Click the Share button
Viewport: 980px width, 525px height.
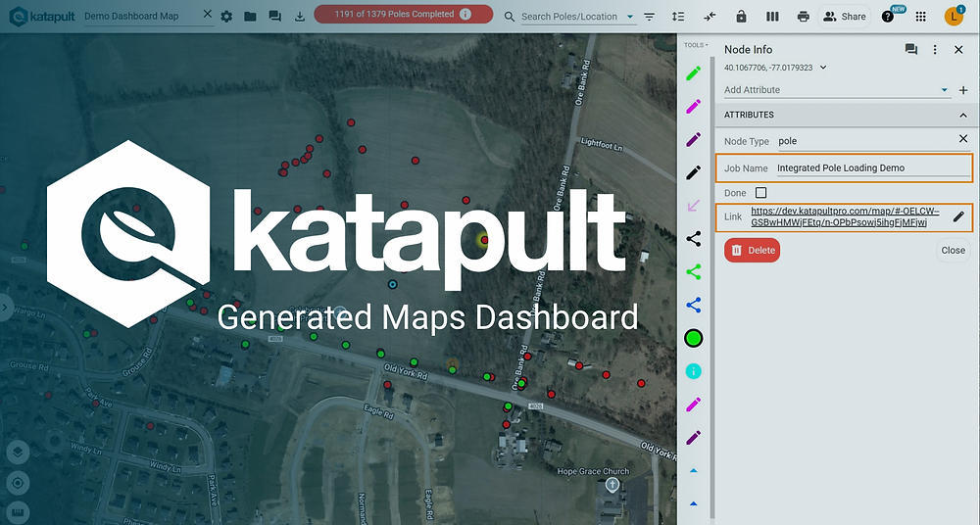pyautogui.click(x=845, y=17)
